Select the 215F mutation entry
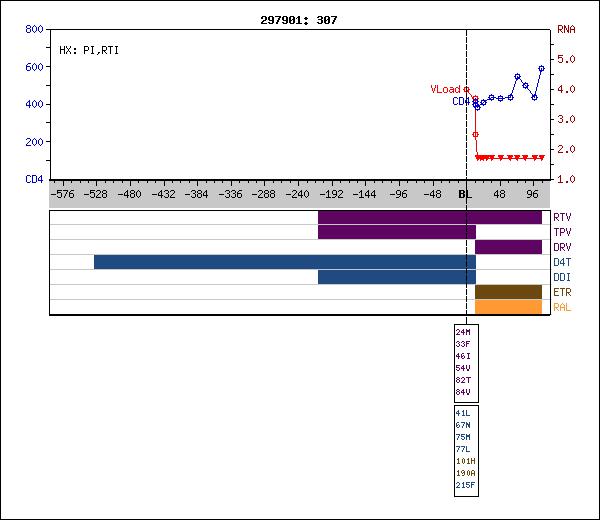600x520 pixels. pos(466,485)
